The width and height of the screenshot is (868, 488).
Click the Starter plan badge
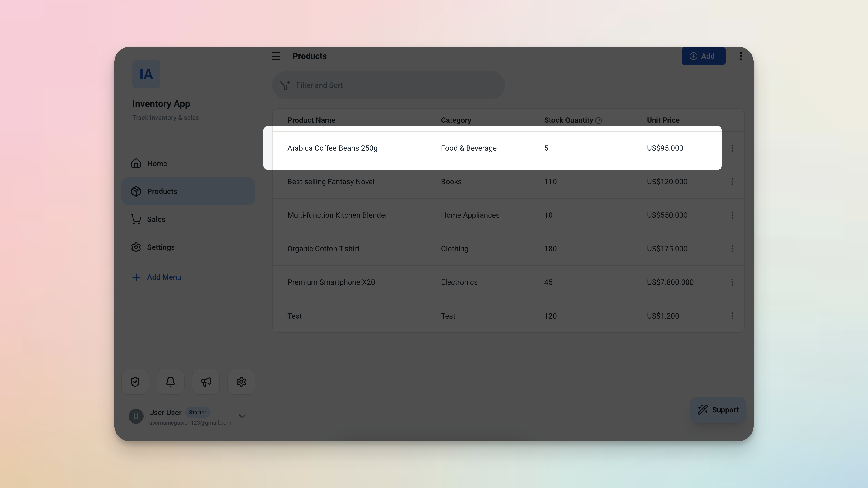[x=198, y=412]
